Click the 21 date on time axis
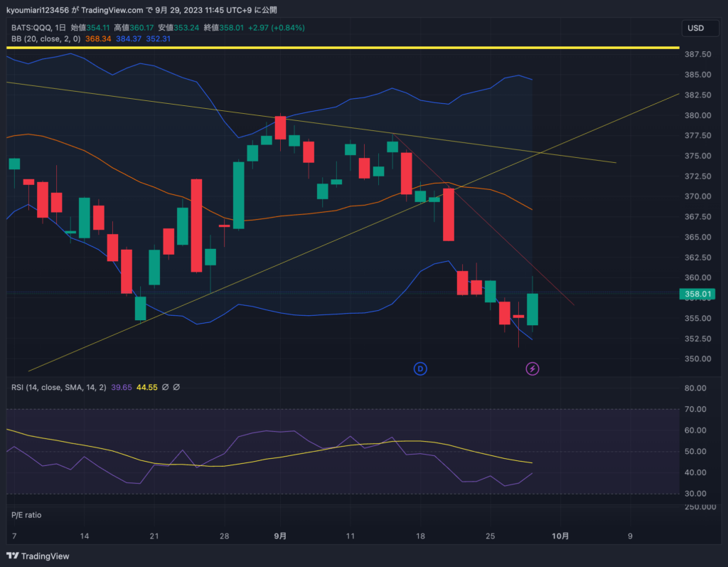728x567 pixels. [154, 536]
